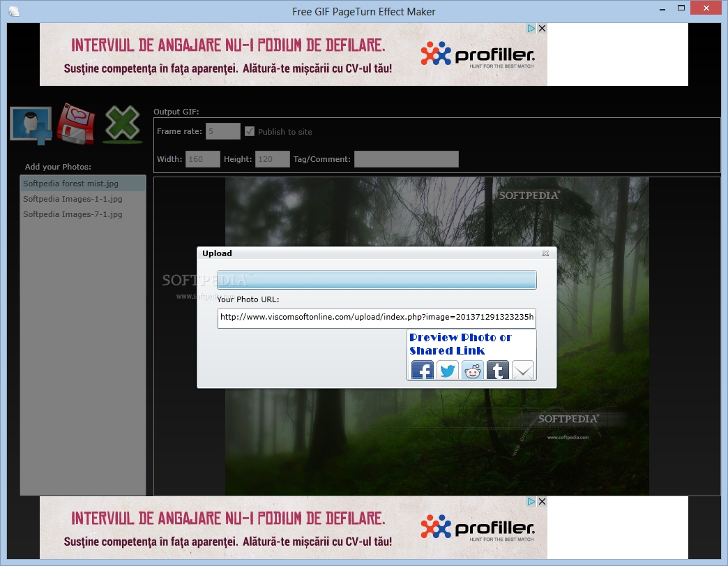
Task: Select Softpedia forest mist.jpg in photo list
Action: (x=83, y=184)
